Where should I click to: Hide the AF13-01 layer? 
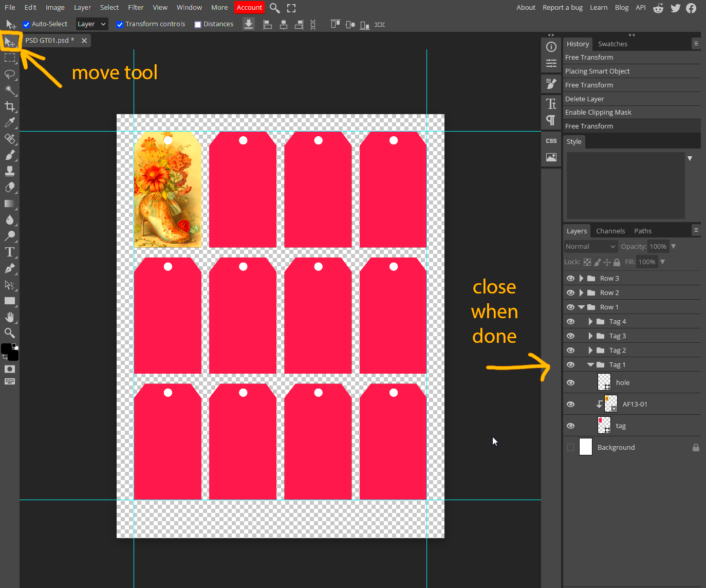[570, 405]
